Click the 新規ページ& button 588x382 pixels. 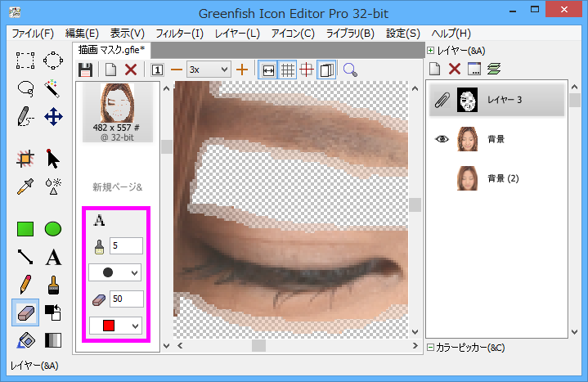pos(116,187)
